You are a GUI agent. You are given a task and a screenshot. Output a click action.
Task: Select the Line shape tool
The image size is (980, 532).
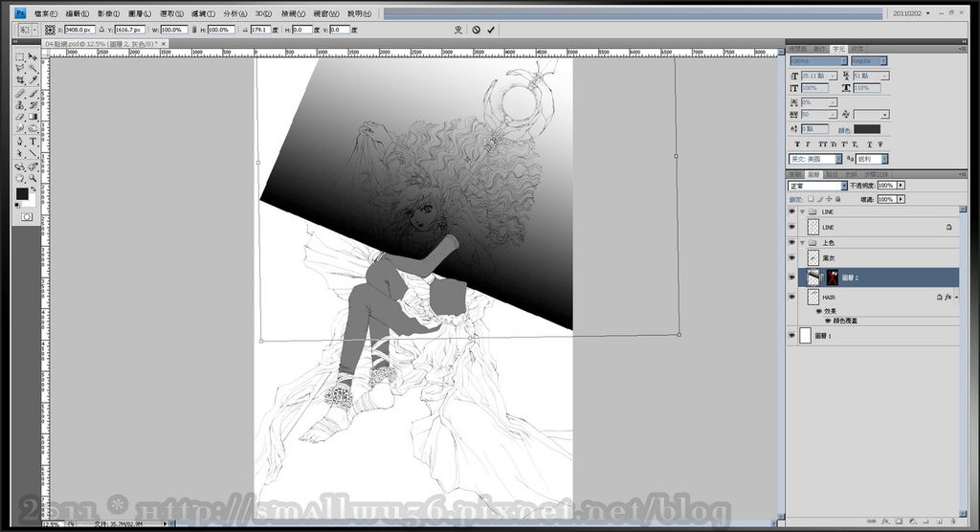click(33, 153)
